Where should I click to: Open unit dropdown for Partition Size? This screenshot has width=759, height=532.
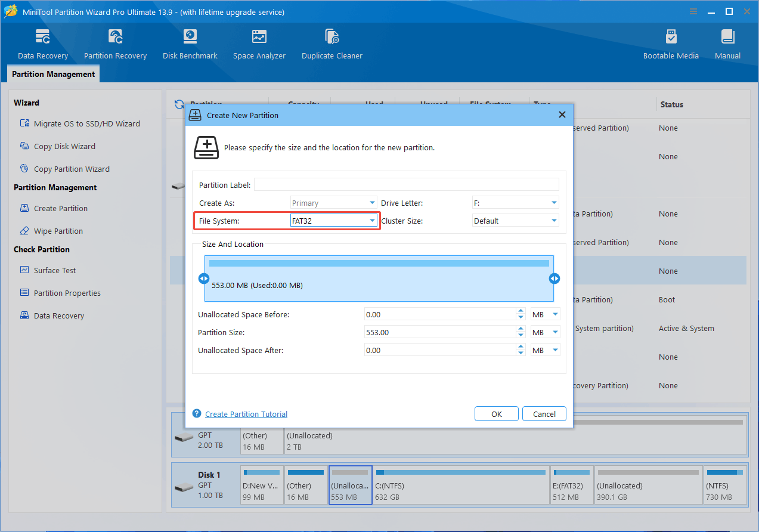coord(546,332)
